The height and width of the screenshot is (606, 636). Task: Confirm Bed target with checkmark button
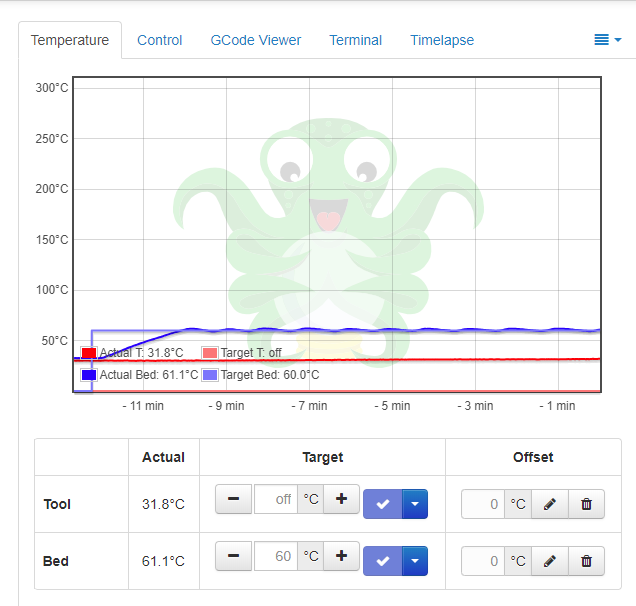[382, 561]
